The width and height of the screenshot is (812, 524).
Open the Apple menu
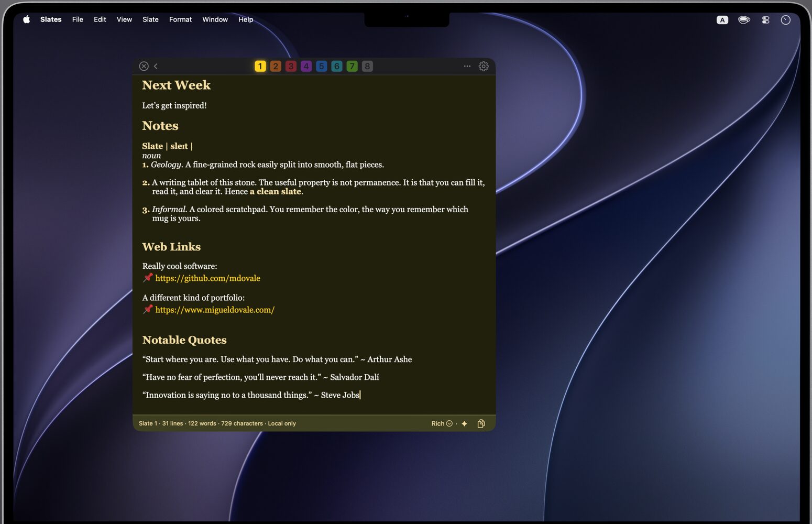point(26,19)
